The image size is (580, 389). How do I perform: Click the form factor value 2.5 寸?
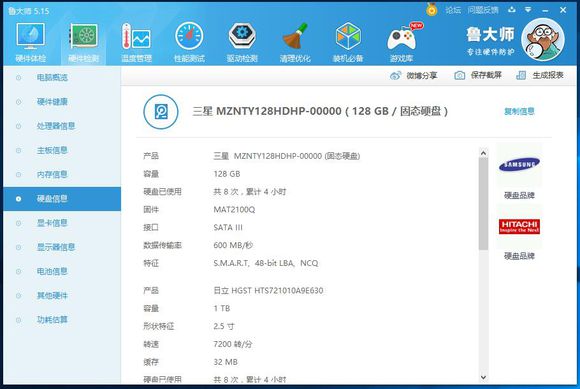click(224, 326)
